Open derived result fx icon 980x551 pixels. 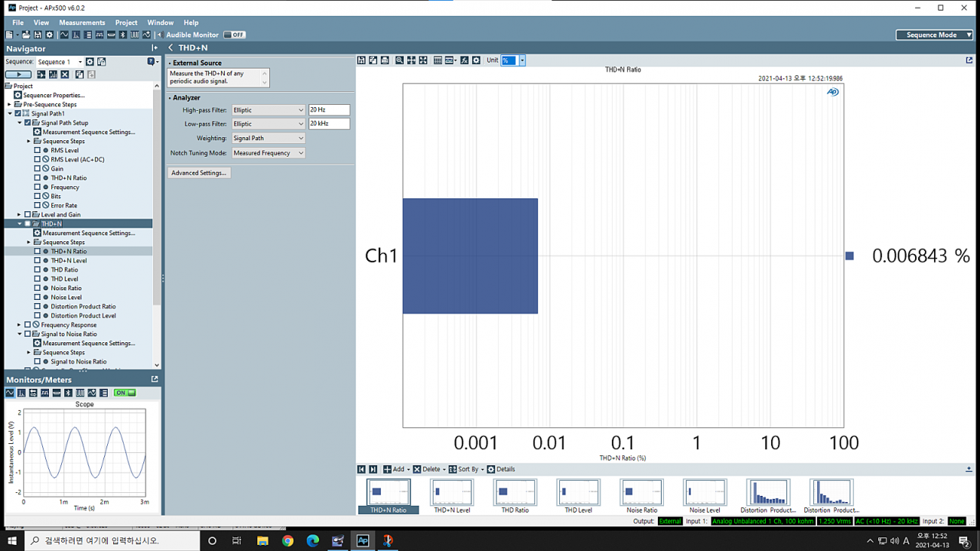tap(464, 60)
